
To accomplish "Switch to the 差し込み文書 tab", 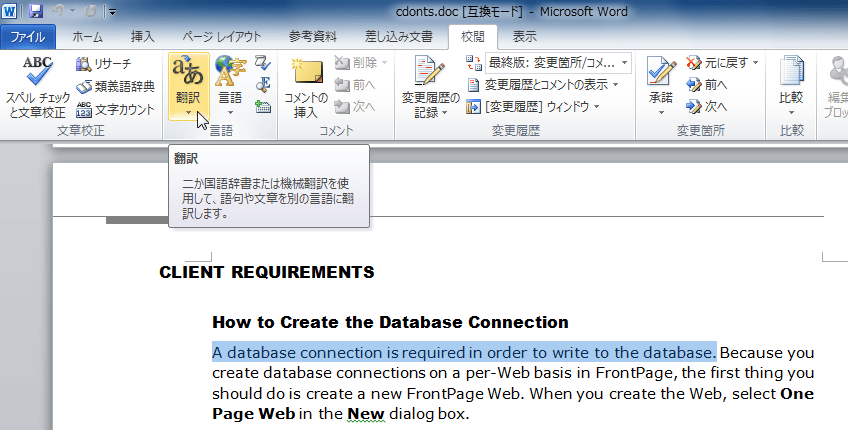I will point(399,37).
